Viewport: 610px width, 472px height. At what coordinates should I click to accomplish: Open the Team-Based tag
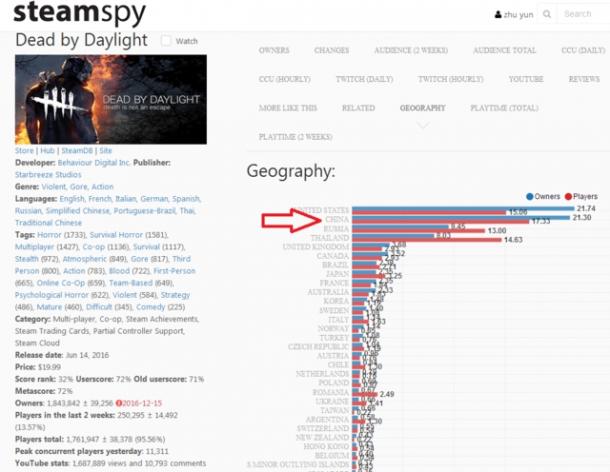click(131, 283)
